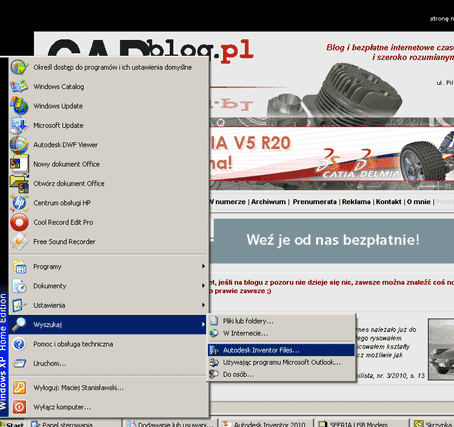Click Free Sound Recorder icon
This screenshot has height=427, width=454.
click(19, 242)
